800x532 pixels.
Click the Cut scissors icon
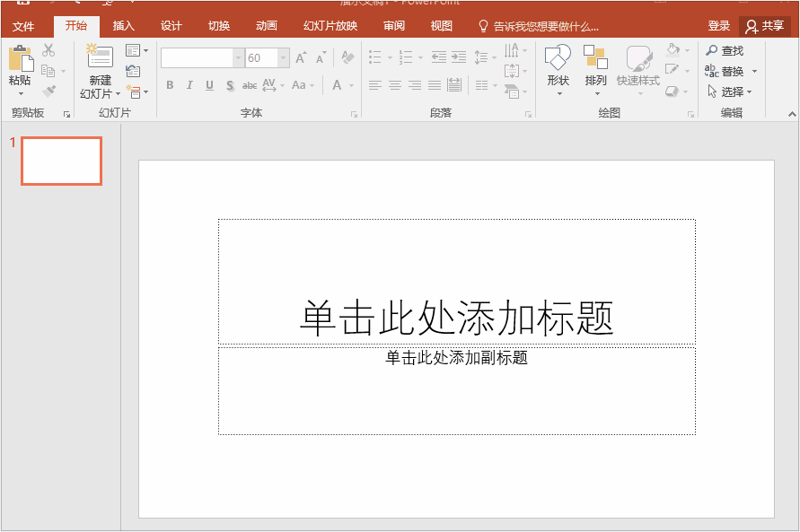point(48,50)
